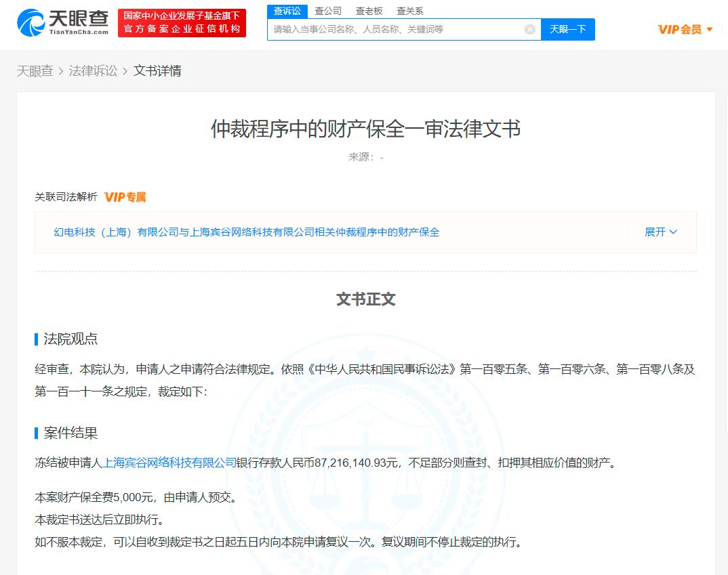Switch to the 查老板 search tab
Viewport: 728px width, 575px height.
369,11
